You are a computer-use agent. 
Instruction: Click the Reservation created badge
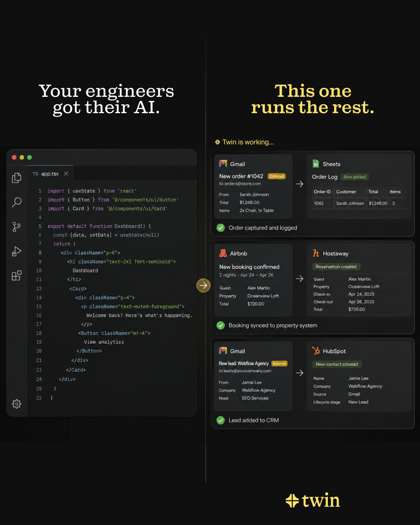pos(336,267)
